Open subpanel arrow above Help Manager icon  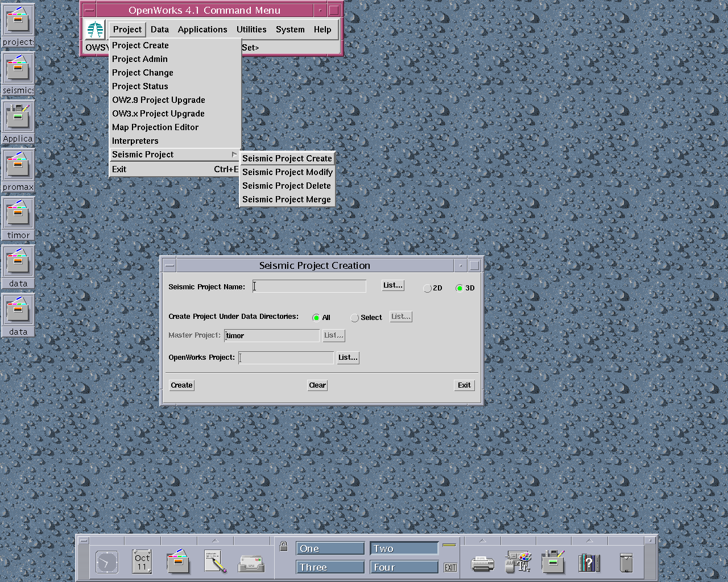tap(589, 541)
